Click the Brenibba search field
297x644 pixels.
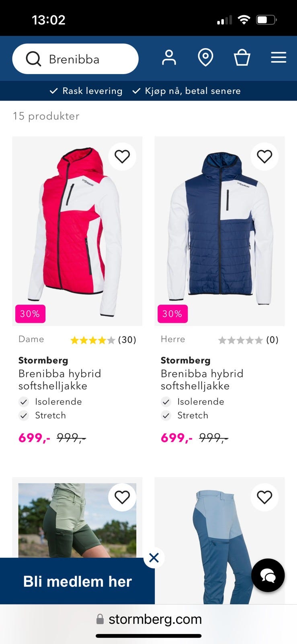click(76, 59)
